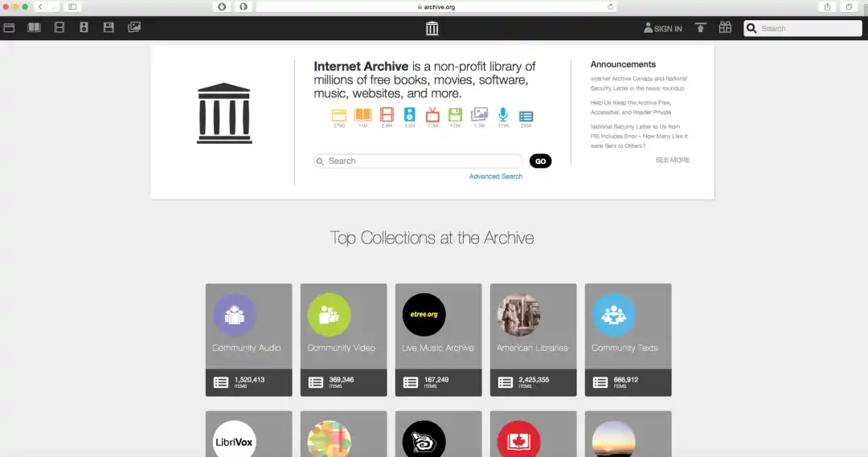
Task: Click the green floppy disk software icon
Action: [x=455, y=115]
